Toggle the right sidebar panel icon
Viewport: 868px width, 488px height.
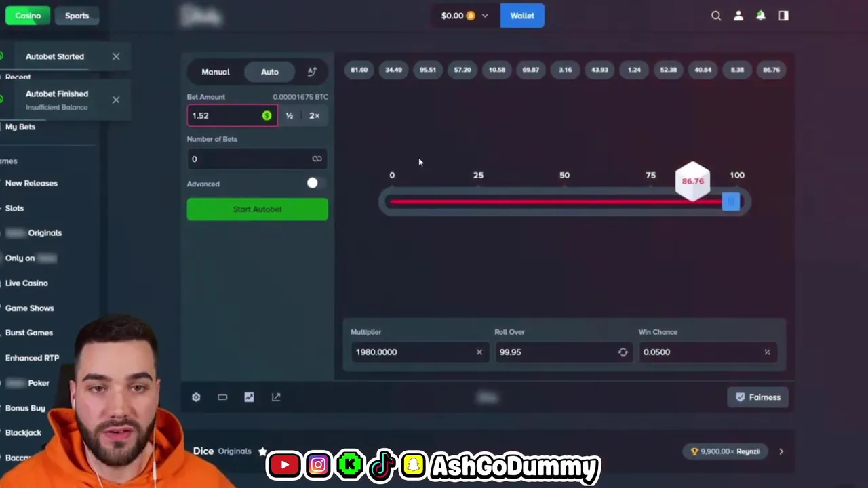click(783, 16)
